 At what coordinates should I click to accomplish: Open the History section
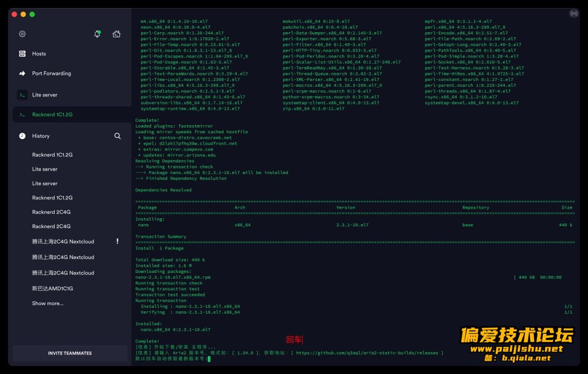(41, 136)
